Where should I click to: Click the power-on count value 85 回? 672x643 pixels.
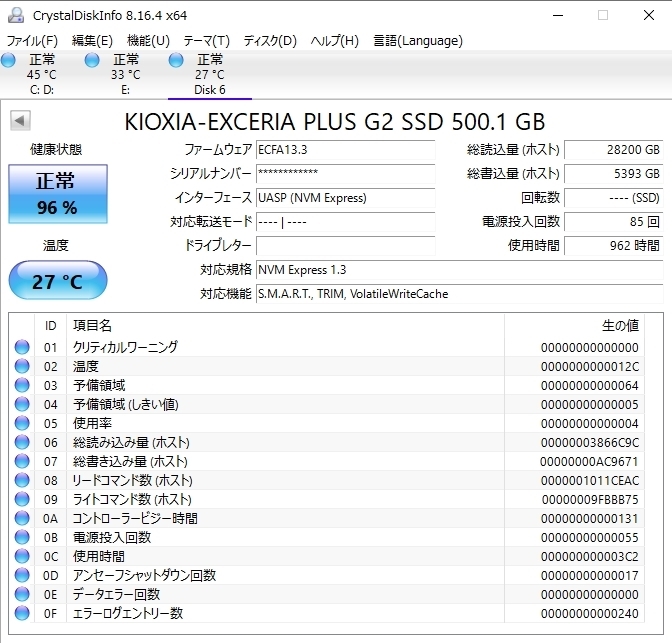point(614,222)
